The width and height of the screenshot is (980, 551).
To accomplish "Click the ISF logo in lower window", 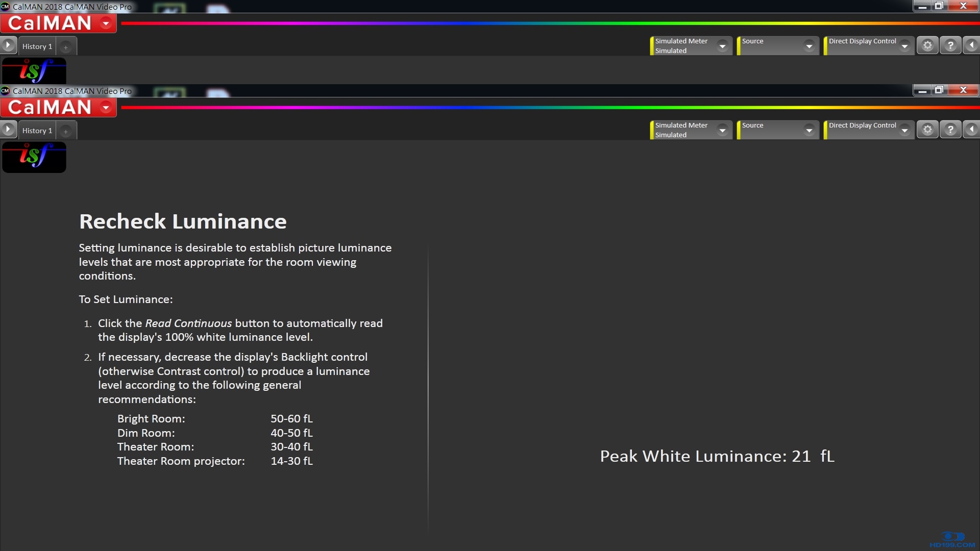I will point(34,157).
